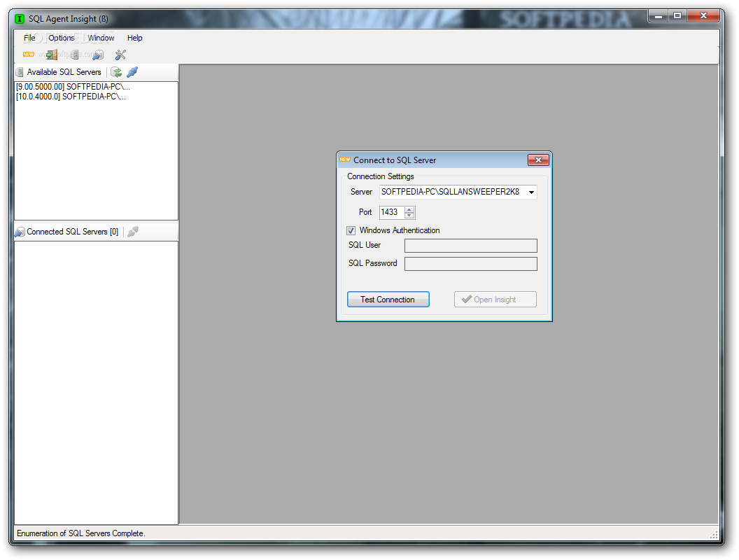Open the File menu
739x560 pixels.
(x=29, y=38)
